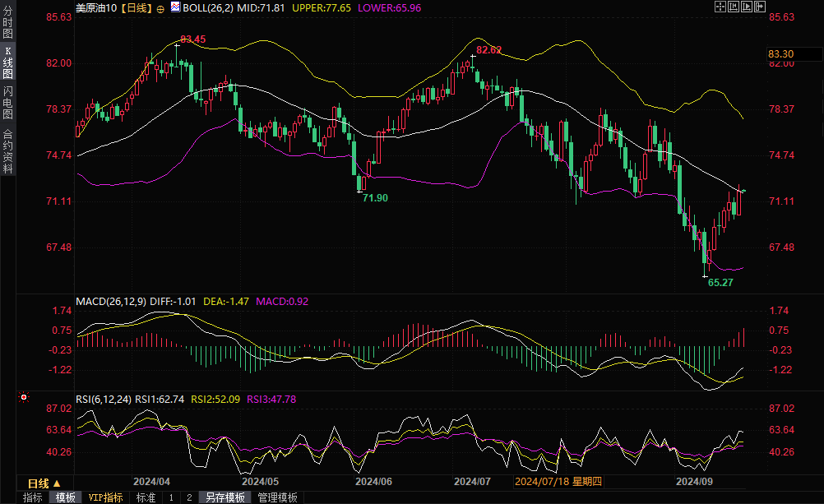
Task: Select the K线图 sidebar tab
Action: [x=7, y=63]
